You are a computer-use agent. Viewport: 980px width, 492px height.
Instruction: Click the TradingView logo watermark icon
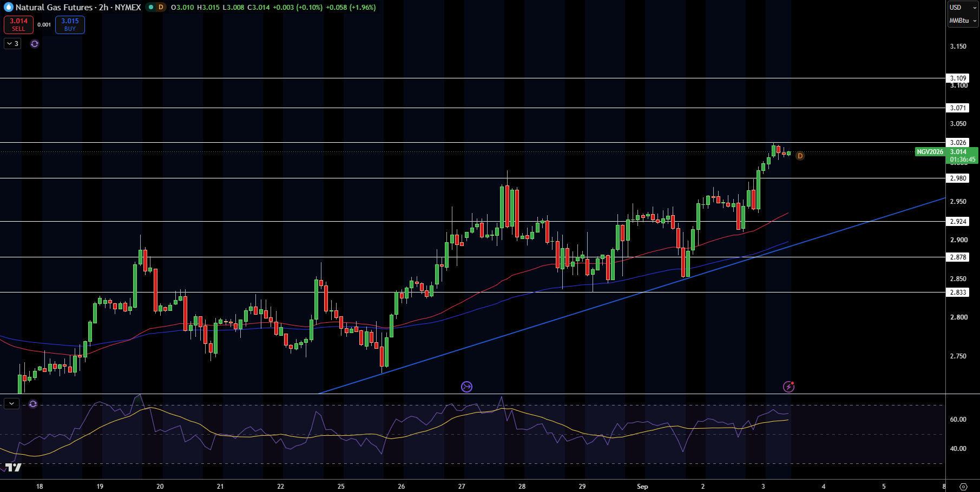(14, 467)
